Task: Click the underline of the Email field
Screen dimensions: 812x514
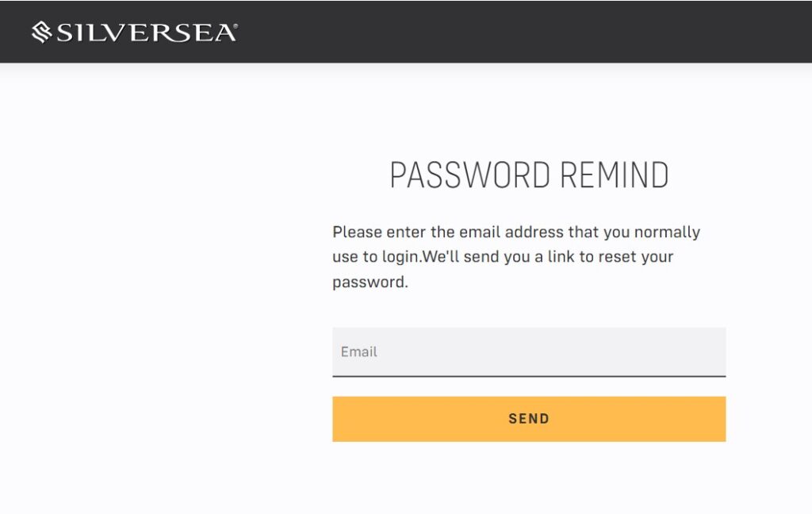Action: (528, 375)
